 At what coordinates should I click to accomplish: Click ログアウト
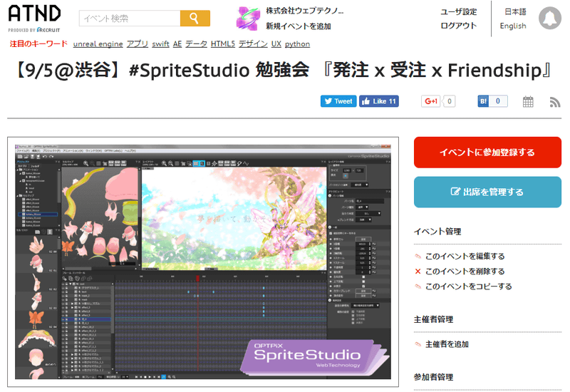[458, 26]
